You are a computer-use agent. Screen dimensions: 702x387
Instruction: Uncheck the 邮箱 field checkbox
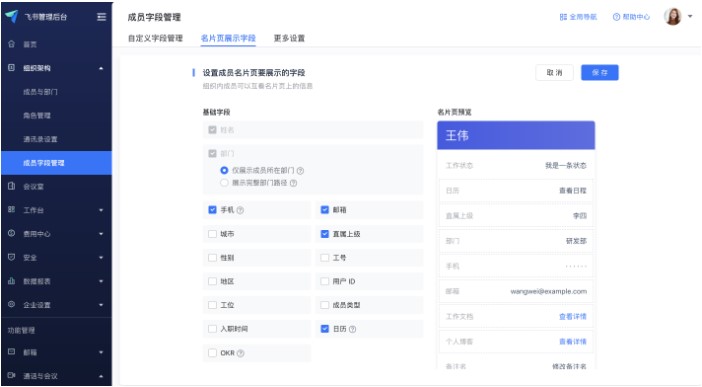(325, 210)
